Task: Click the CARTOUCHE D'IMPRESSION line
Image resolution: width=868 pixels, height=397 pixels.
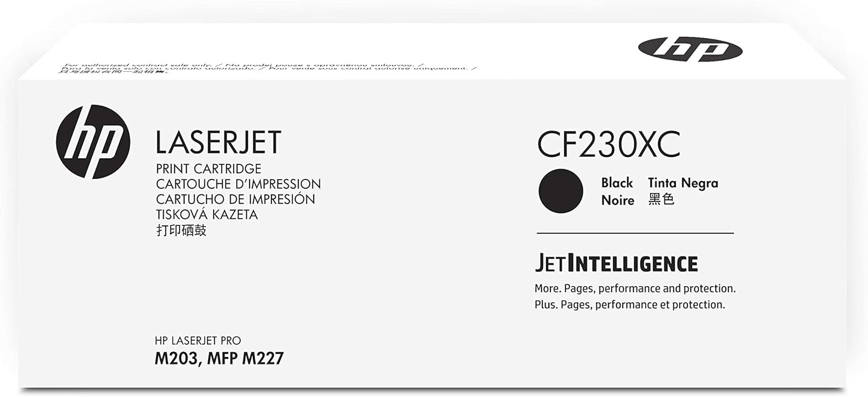Action: point(238,184)
